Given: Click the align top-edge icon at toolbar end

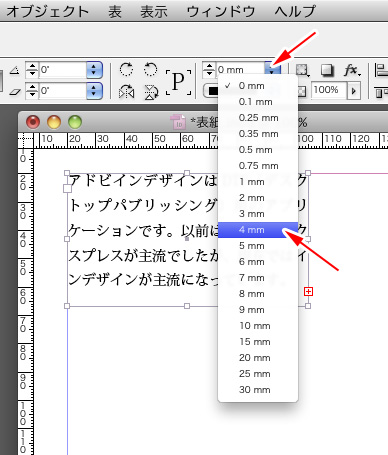Looking at the screenshot, I should pos(381,92).
